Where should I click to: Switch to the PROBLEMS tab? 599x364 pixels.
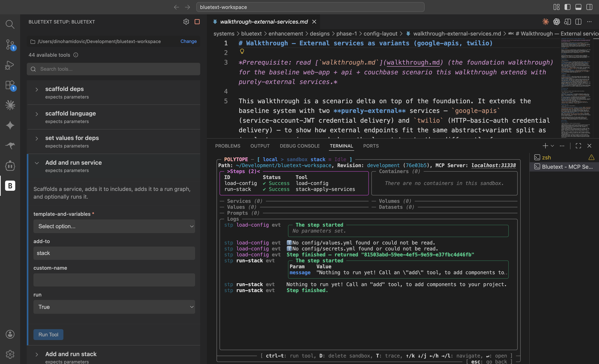228,146
